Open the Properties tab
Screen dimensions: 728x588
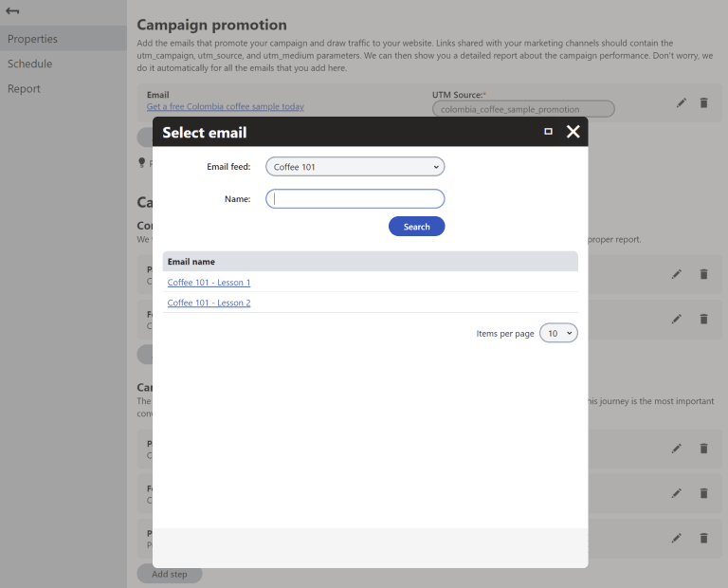tap(32, 39)
